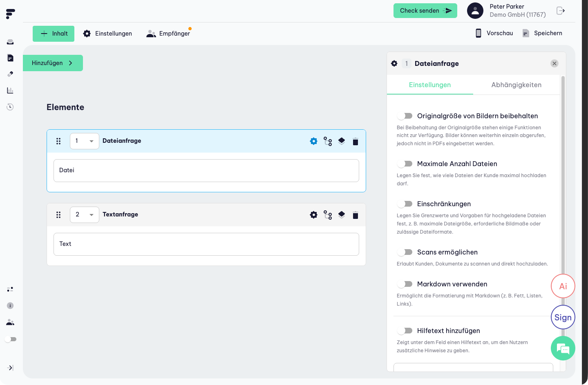Click the trash icon on Dateianfrage element
This screenshot has height=385, width=588.
click(355, 142)
